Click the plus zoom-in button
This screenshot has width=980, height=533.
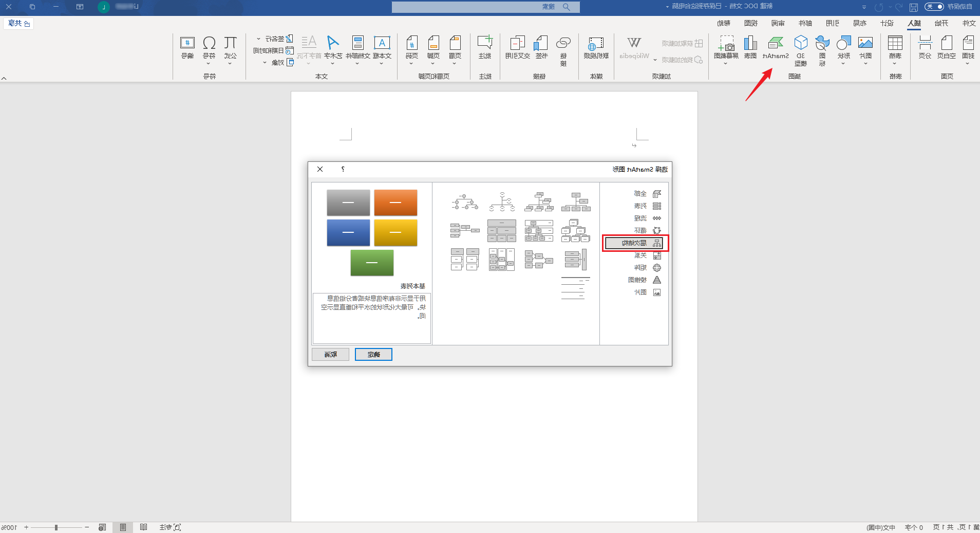pos(26,527)
